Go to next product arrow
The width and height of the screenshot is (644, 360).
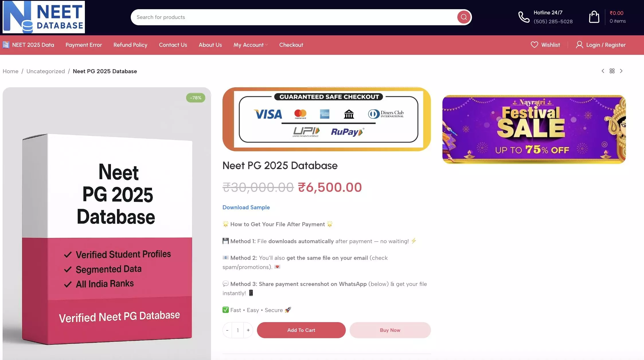[621, 71]
